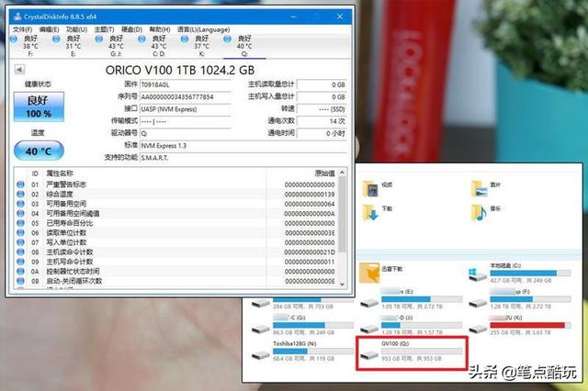Open the 主题(T) menu
Viewport: 588px width, 391px height.
(x=104, y=29)
